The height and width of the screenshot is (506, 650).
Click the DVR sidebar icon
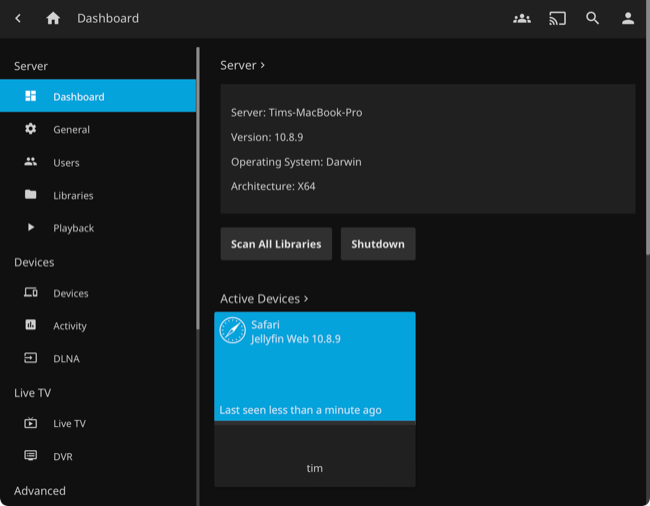(x=31, y=456)
